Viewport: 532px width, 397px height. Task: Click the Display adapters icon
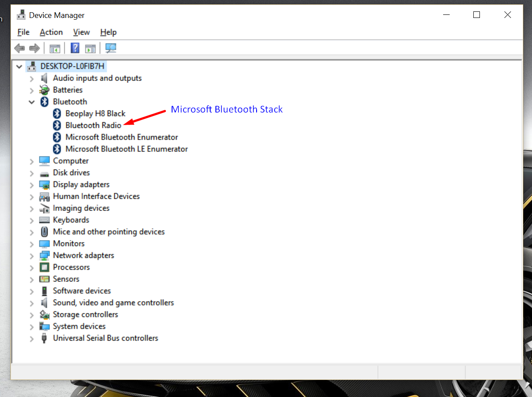(44, 185)
